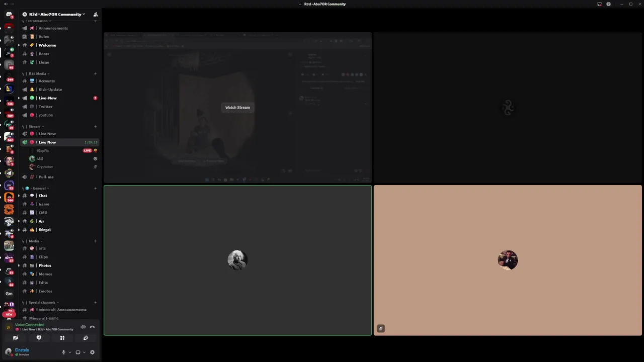This screenshot has width=644, height=362.
Task: Share your screen button
Action: (39, 338)
